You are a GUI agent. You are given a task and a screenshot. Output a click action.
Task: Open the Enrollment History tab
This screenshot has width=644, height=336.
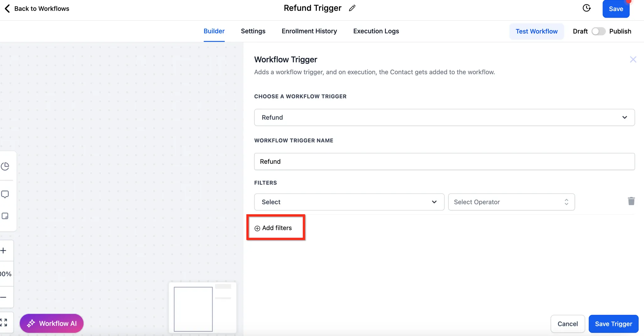pyautogui.click(x=309, y=31)
